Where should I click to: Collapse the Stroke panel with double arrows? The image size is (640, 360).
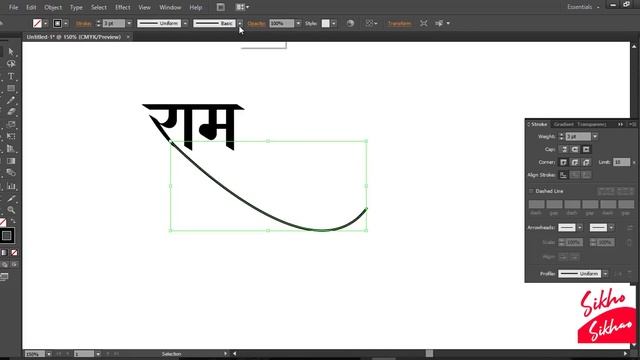620,124
